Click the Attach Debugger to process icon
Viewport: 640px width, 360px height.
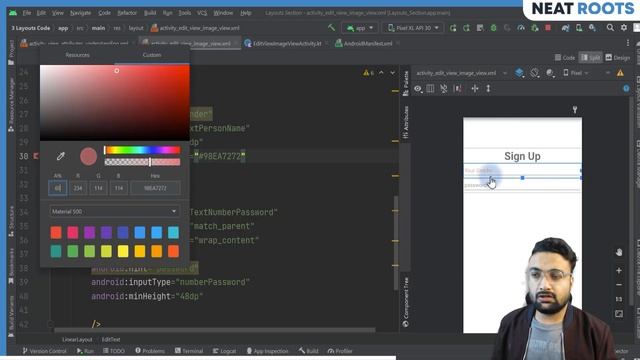tap(534, 28)
